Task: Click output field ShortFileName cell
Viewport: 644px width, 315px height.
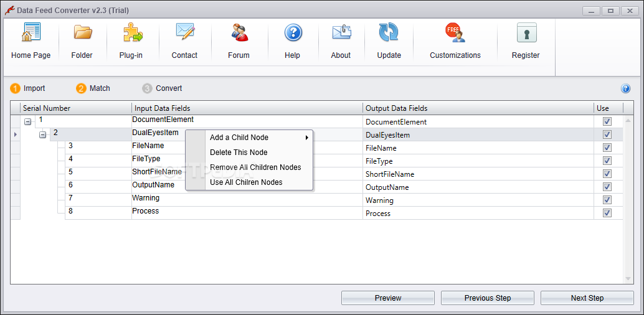Action: tap(478, 174)
